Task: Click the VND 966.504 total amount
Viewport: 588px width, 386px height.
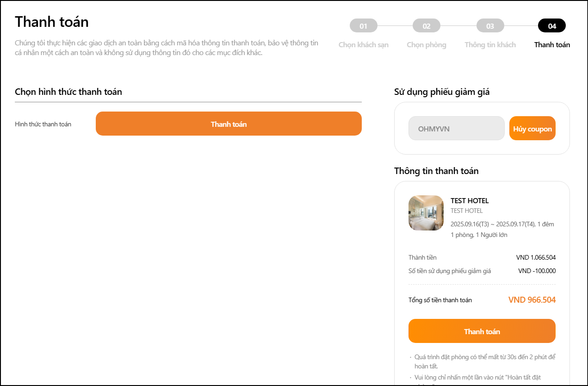Action: point(532,300)
